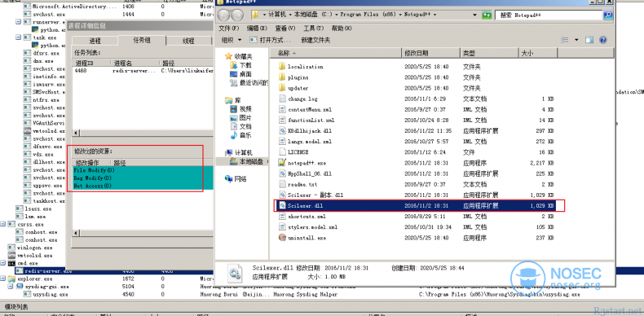Toggle the preview pane icon
Screen dimensions: 644x316
point(589,40)
